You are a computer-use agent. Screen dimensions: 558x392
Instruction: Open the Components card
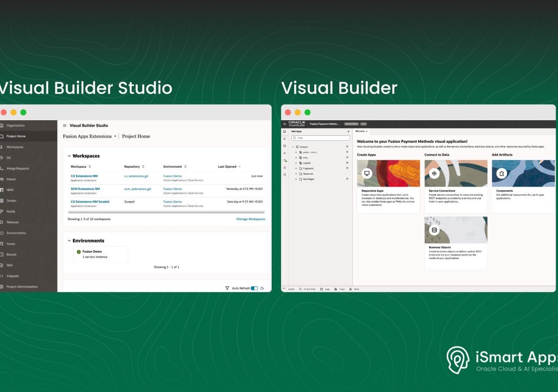pyautogui.click(x=524, y=186)
